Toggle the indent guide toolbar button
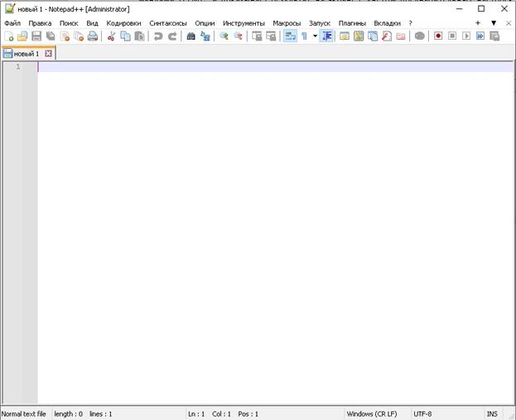The image size is (516, 420). tap(326, 36)
